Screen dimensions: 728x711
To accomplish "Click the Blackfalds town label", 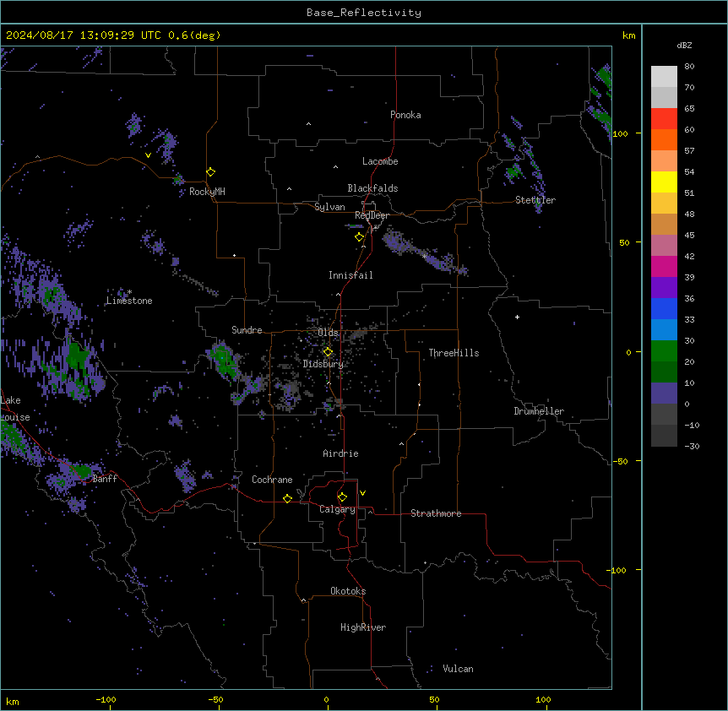I will [x=372, y=188].
